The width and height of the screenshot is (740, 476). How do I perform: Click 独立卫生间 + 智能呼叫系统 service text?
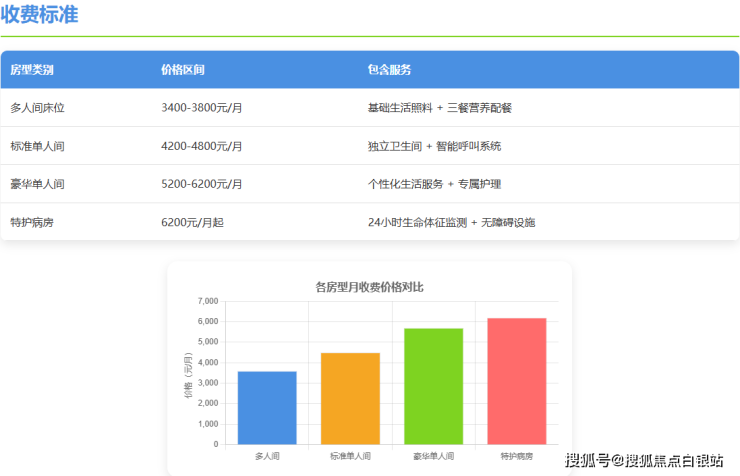[434, 146]
